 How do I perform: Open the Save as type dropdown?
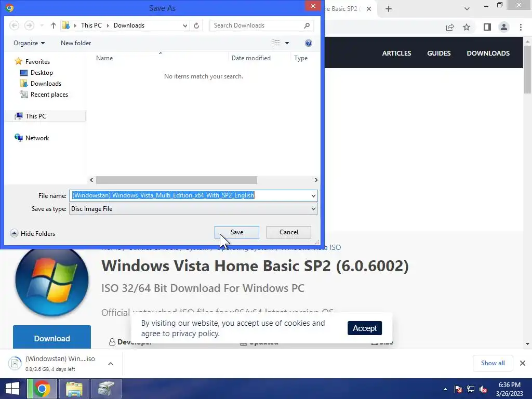193,209
